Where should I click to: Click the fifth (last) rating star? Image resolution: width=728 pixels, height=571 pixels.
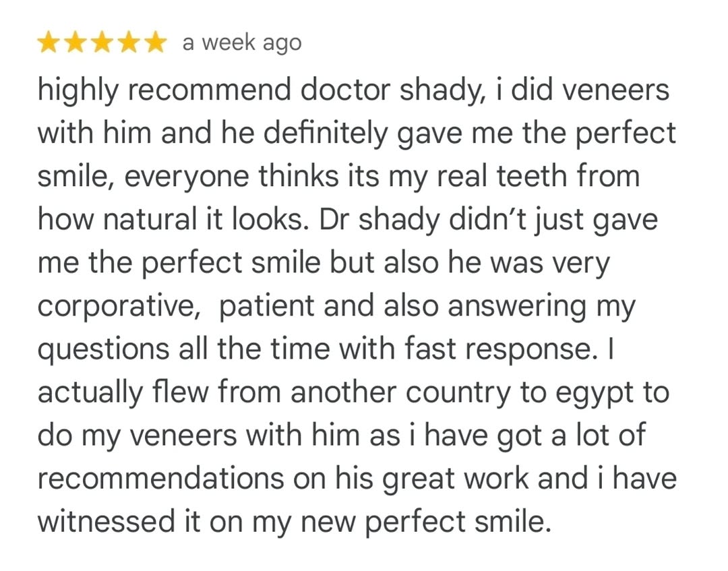(155, 43)
